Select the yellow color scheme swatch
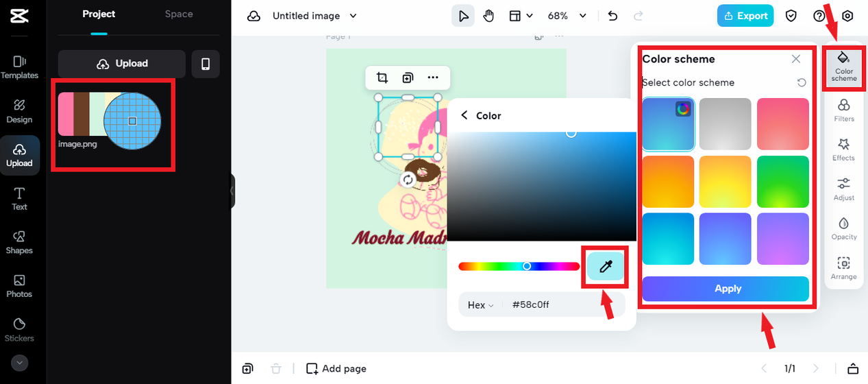The height and width of the screenshot is (384, 868). tap(726, 182)
